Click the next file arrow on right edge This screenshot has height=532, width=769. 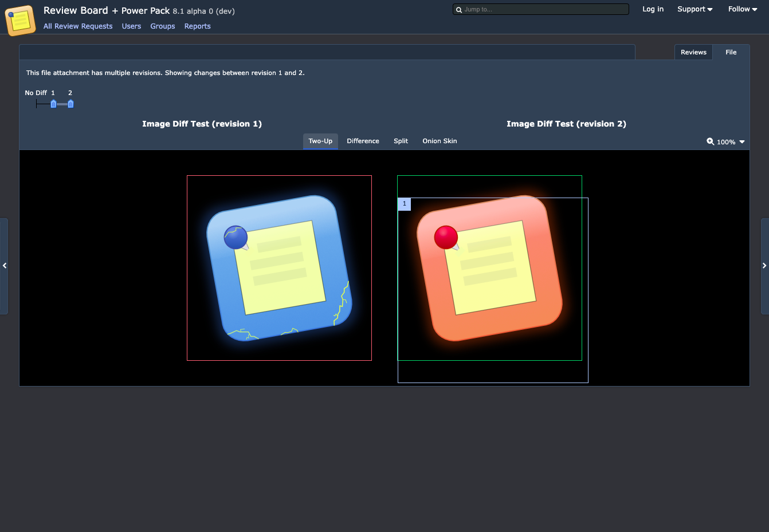point(765,266)
